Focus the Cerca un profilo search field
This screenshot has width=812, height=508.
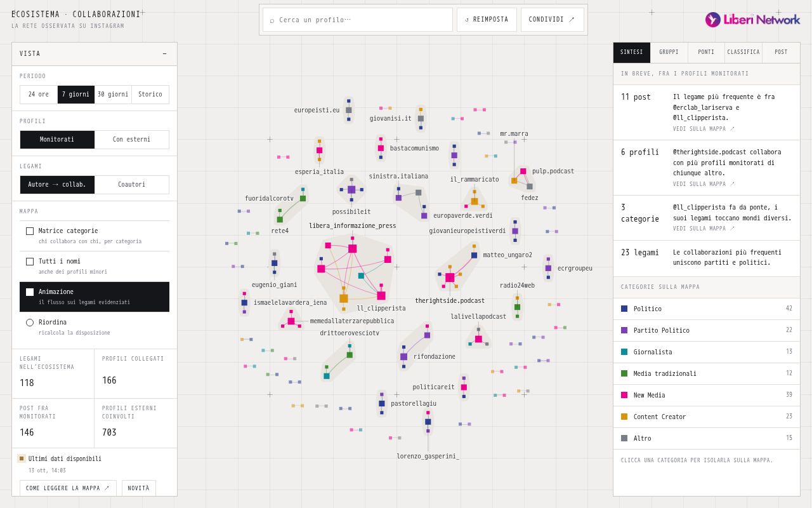[358, 20]
